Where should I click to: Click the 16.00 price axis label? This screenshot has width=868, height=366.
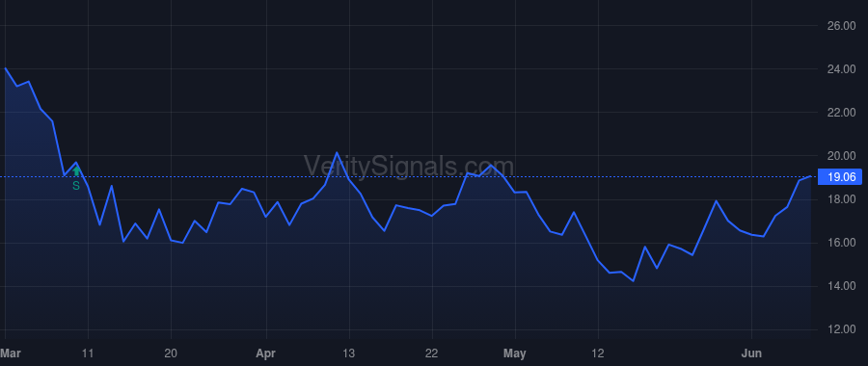841,243
